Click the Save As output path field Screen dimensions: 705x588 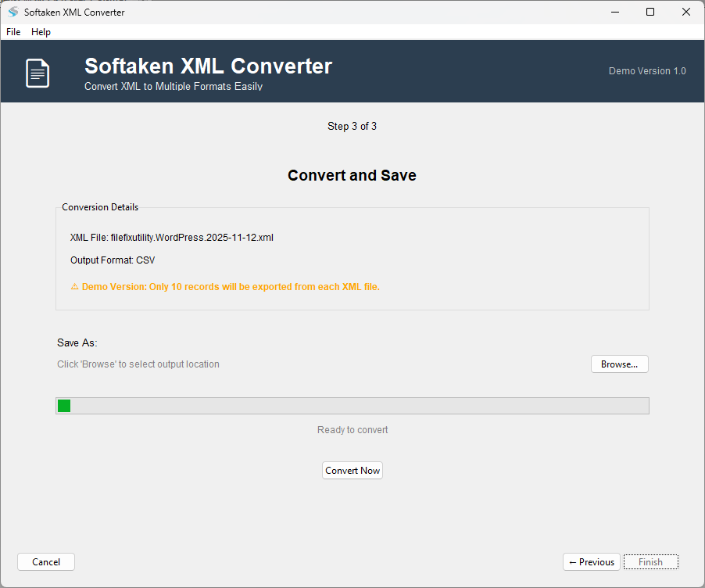(138, 364)
